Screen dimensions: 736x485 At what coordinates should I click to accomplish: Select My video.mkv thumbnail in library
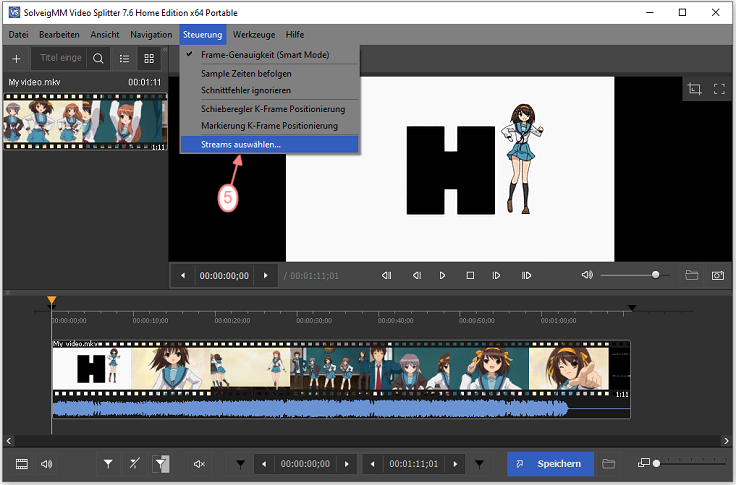(x=85, y=121)
